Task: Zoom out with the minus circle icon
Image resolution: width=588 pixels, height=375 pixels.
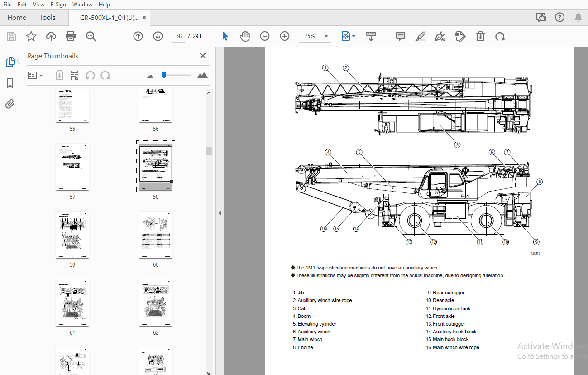Action: click(x=265, y=36)
